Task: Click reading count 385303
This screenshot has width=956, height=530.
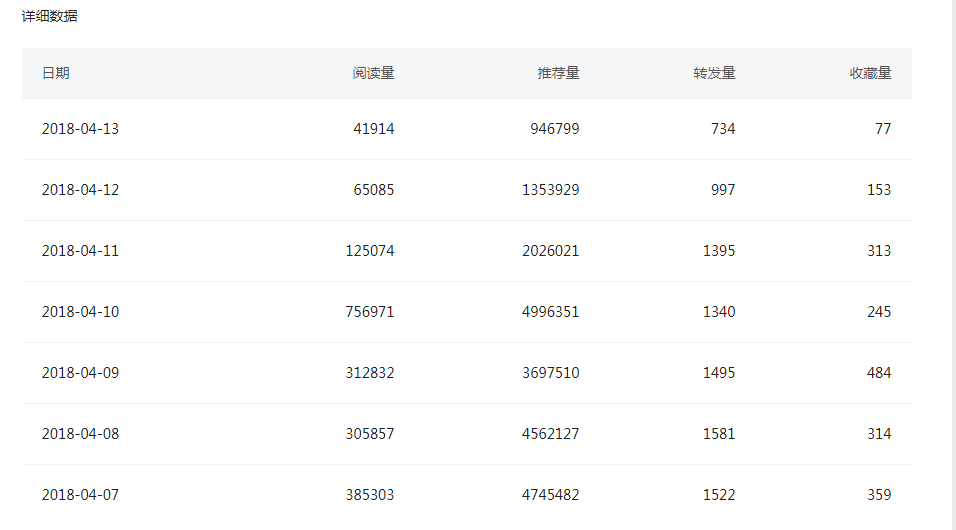Action: [370, 495]
